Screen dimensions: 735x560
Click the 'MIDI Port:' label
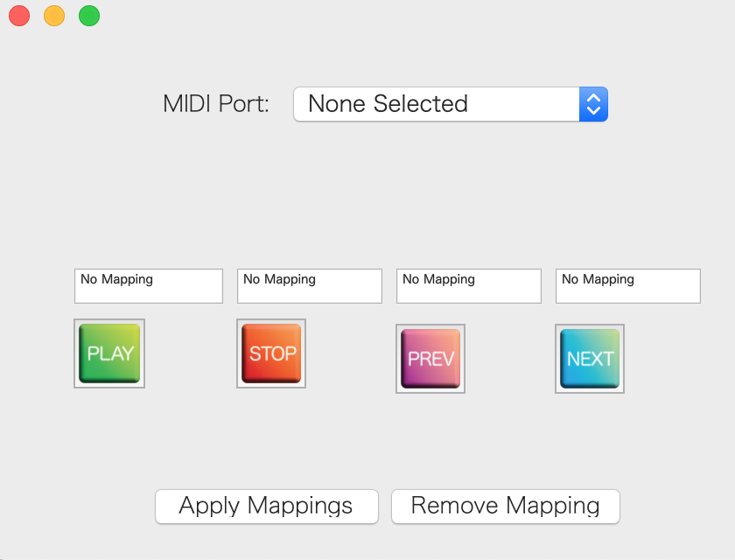(216, 104)
